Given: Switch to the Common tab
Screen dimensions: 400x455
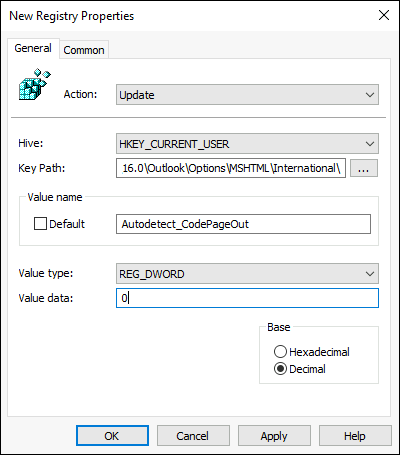Looking at the screenshot, I should (x=84, y=50).
